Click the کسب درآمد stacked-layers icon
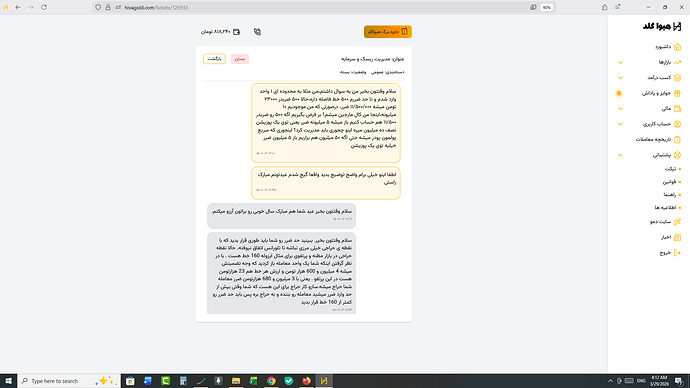 click(677, 77)
